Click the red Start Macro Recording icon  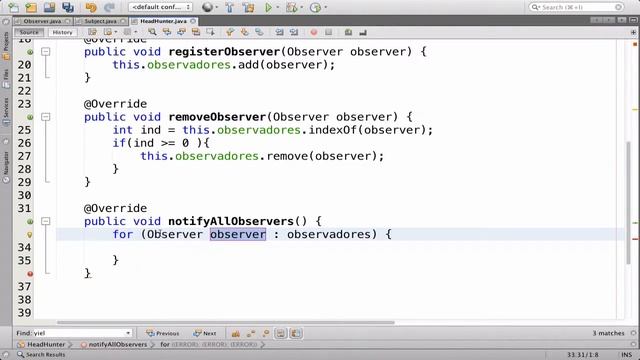click(313, 32)
